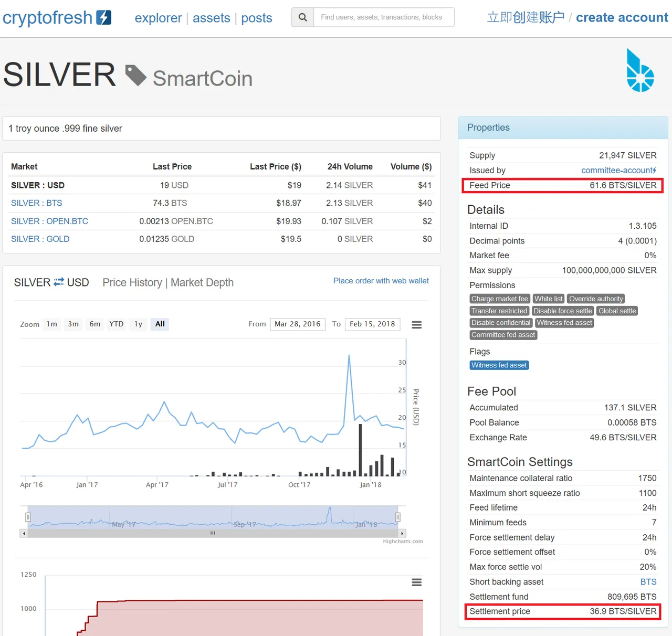Click the Feed Price value 61.6 BTS/SILVER

tap(623, 186)
